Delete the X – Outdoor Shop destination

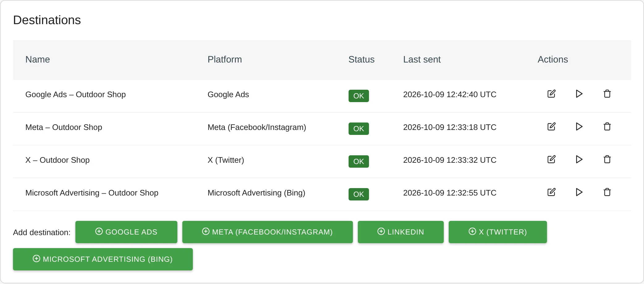(x=607, y=159)
